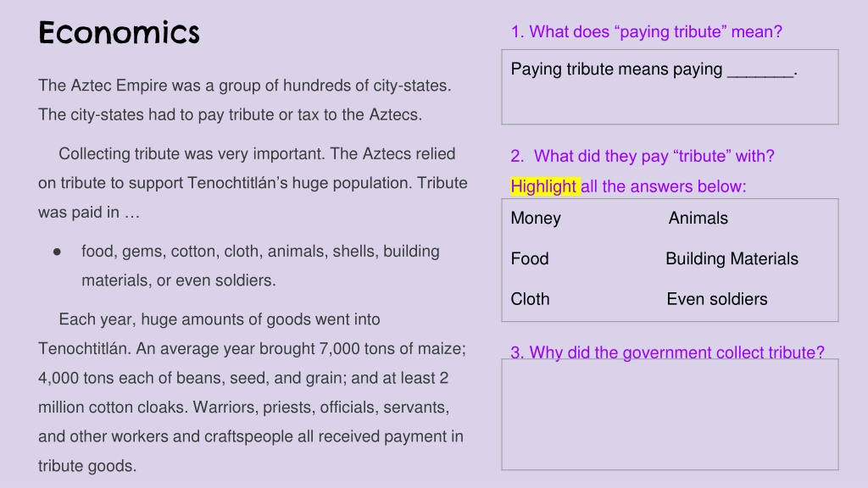The width and height of the screenshot is (868, 488).
Task: Select the 'Money' answer option
Action: coord(536,219)
